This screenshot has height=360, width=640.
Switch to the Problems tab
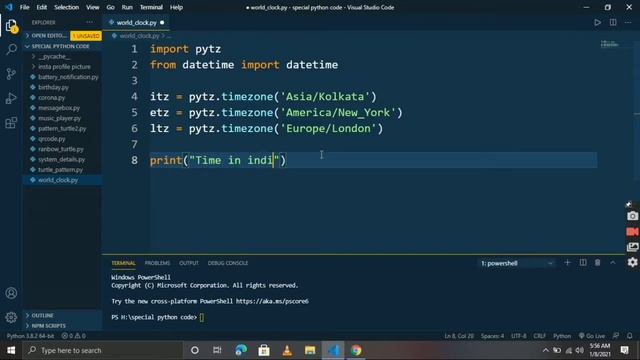pyautogui.click(x=157, y=263)
